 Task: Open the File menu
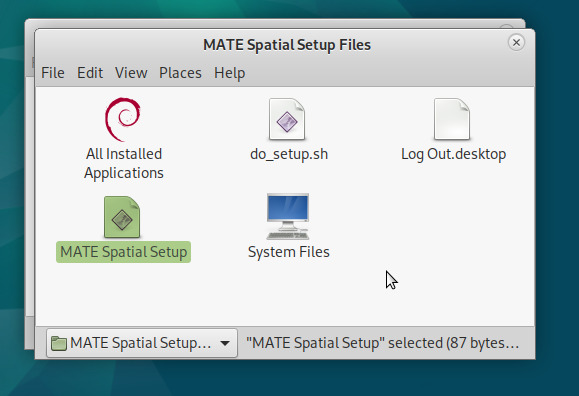tap(53, 73)
